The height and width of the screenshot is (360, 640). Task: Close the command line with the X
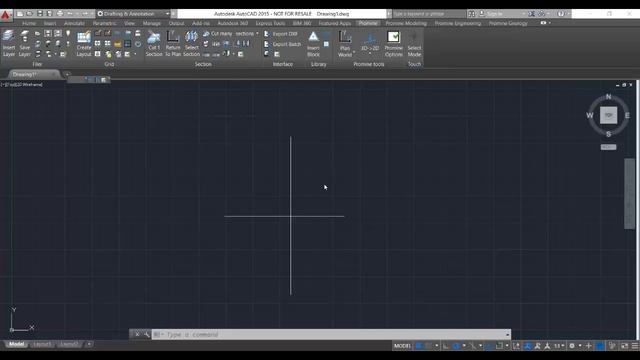[x=137, y=334]
